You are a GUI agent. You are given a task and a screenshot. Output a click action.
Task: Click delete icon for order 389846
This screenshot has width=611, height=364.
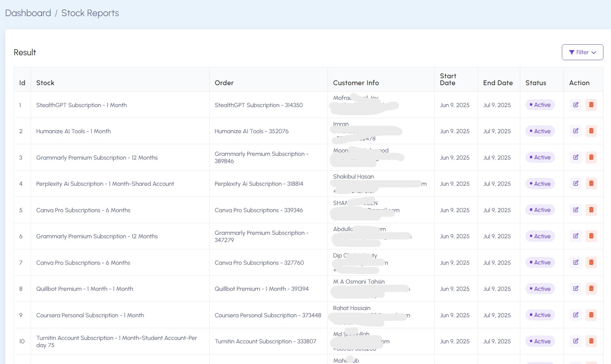(x=591, y=157)
